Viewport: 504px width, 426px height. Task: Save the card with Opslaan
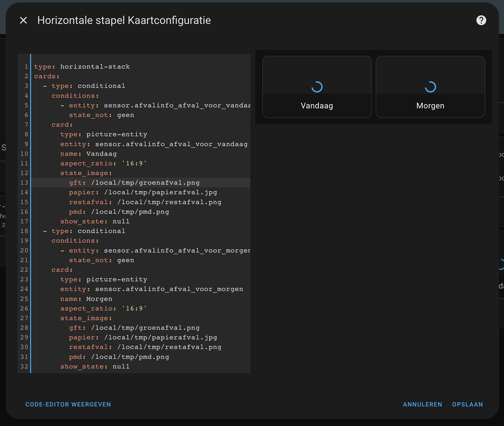coord(467,404)
